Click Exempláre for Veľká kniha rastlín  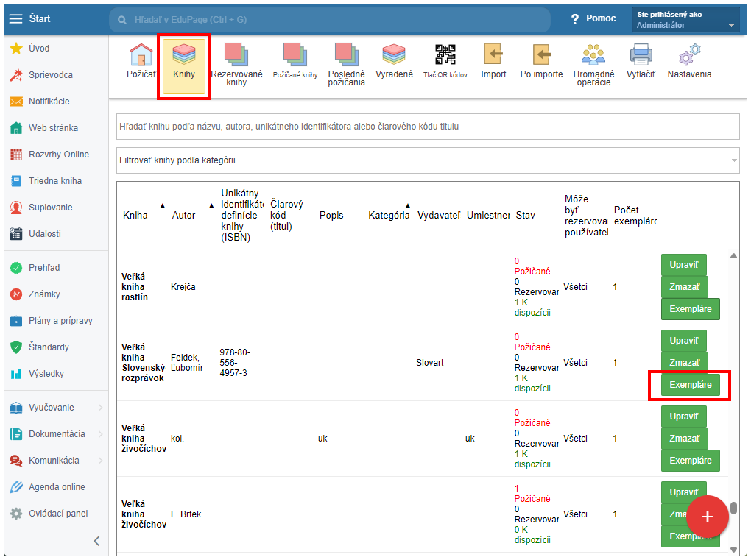(x=690, y=309)
